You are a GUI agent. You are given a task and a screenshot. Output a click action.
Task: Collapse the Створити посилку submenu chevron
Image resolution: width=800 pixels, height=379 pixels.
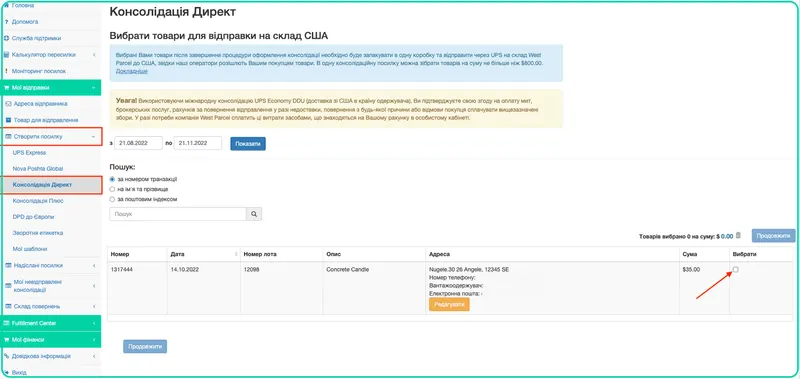[93, 137]
